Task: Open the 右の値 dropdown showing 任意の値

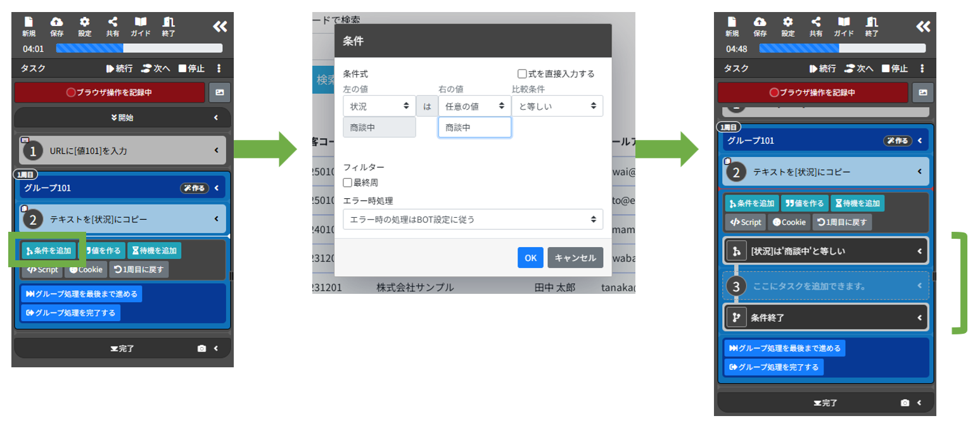Action: (x=474, y=106)
